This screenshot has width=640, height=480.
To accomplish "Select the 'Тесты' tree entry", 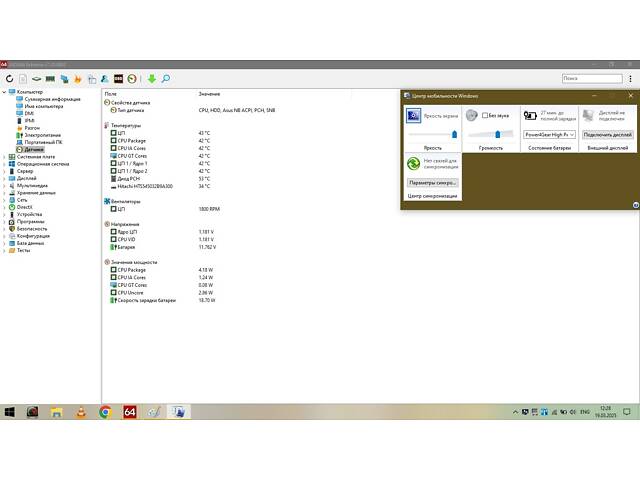I will point(23,251).
